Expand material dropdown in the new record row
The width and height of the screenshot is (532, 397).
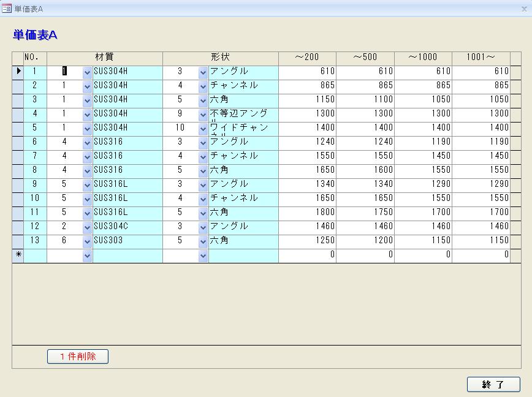87,256
